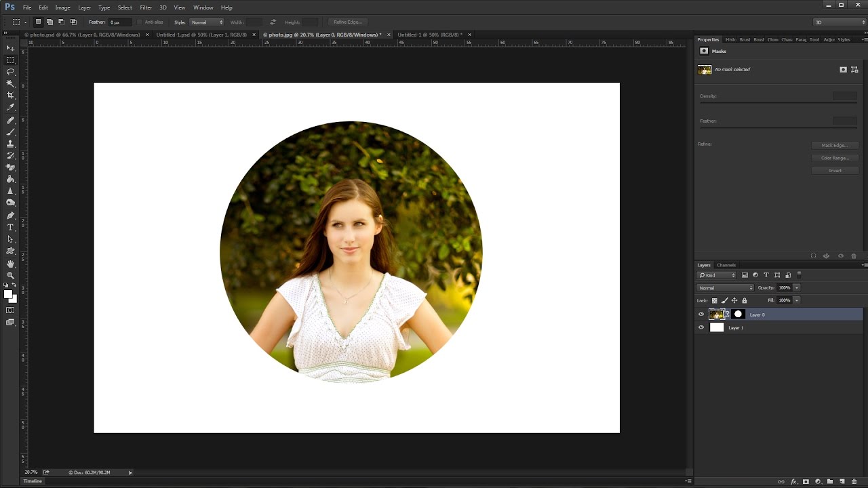868x488 pixels.
Task: Expand the layer Opacity slider arrow
Action: (797, 288)
